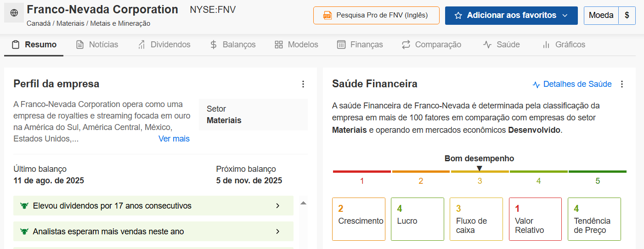Click the green score 5 bar segment

[x=597, y=172]
